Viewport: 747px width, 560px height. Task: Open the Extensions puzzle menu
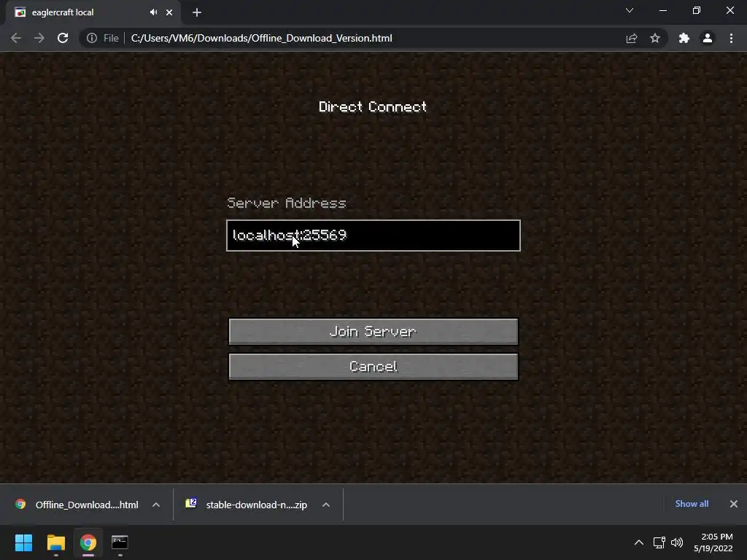(684, 38)
